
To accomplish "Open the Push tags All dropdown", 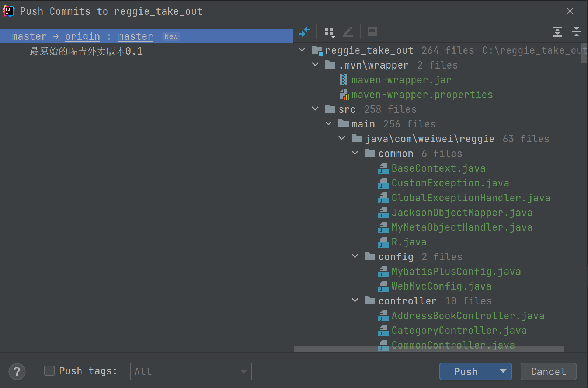I will pyautogui.click(x=191, y=371).
